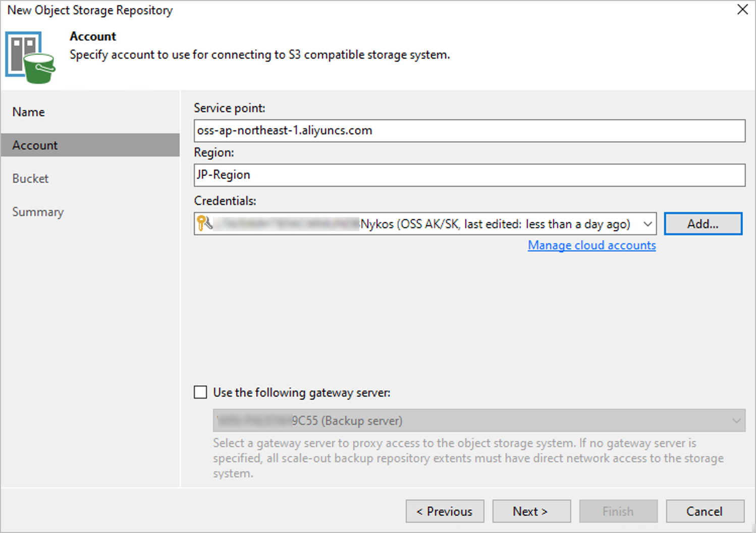Cancel the repository wizard

(x=705, y=511)
